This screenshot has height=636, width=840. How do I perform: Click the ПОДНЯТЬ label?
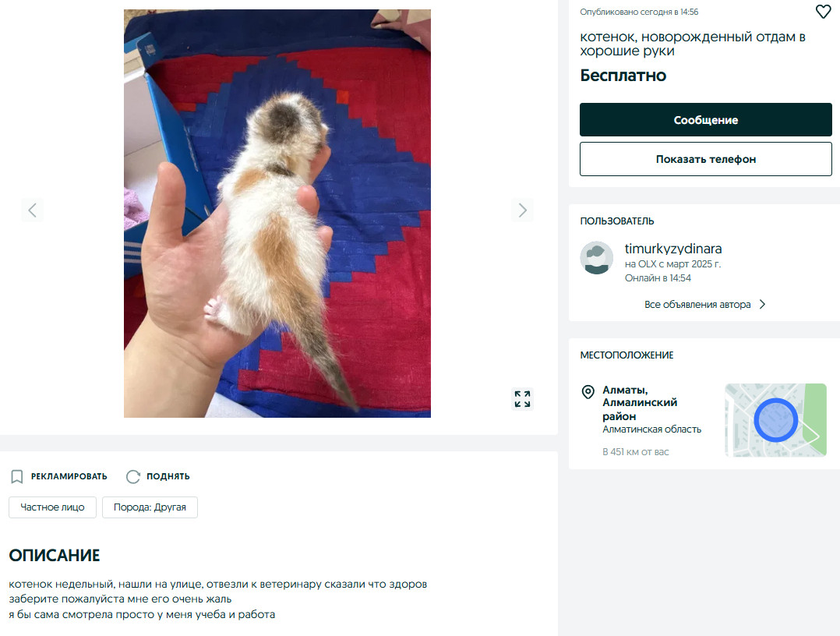point(168,476)
